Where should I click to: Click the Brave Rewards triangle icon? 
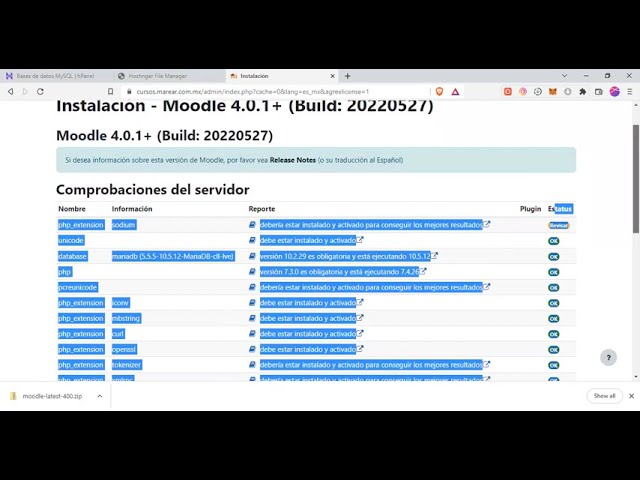coord(456,92)
